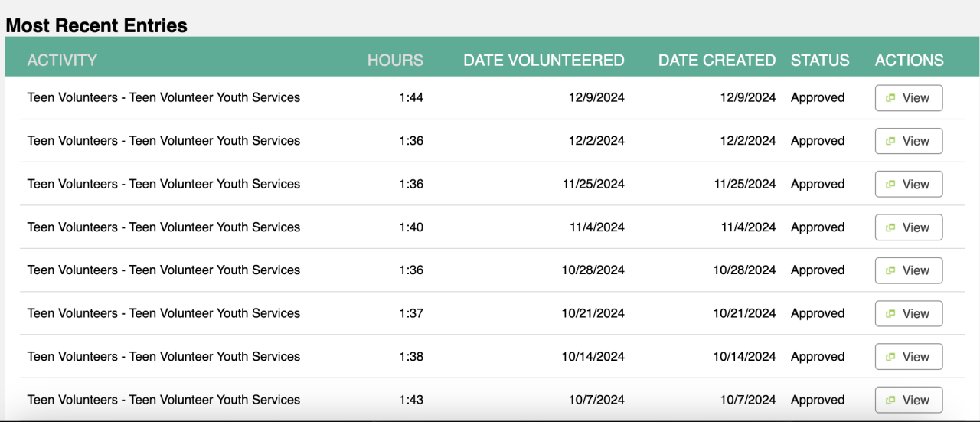Click the Approved status of the 12/2/2024 entry
The width and height of the screenshot is (980, 422).
[818, 141]
